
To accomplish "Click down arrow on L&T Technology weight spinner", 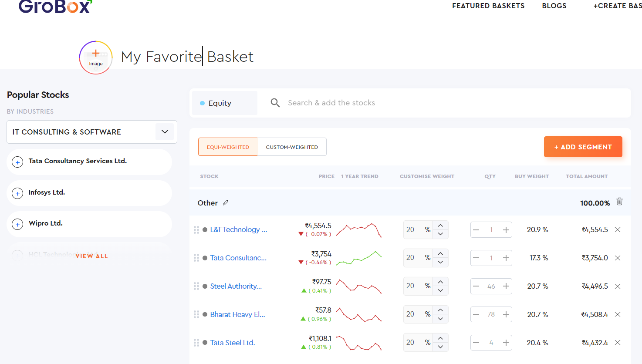I will tap(440, 234).
